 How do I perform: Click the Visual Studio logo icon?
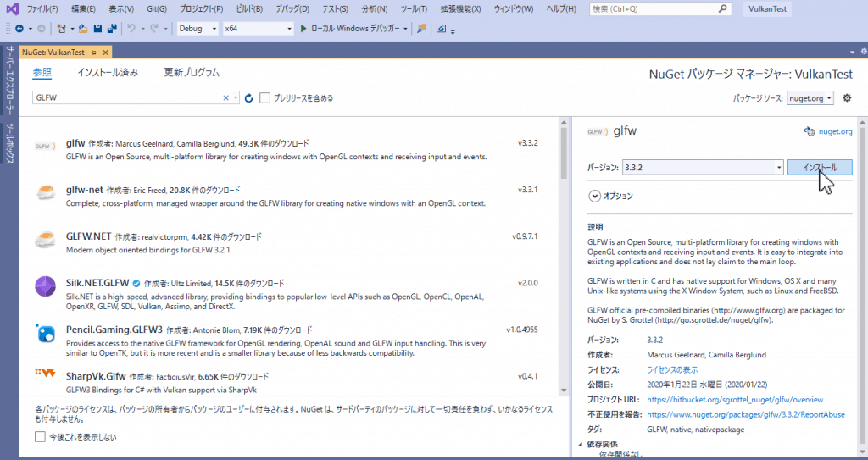pyautogui.click(x=12, y=8)
